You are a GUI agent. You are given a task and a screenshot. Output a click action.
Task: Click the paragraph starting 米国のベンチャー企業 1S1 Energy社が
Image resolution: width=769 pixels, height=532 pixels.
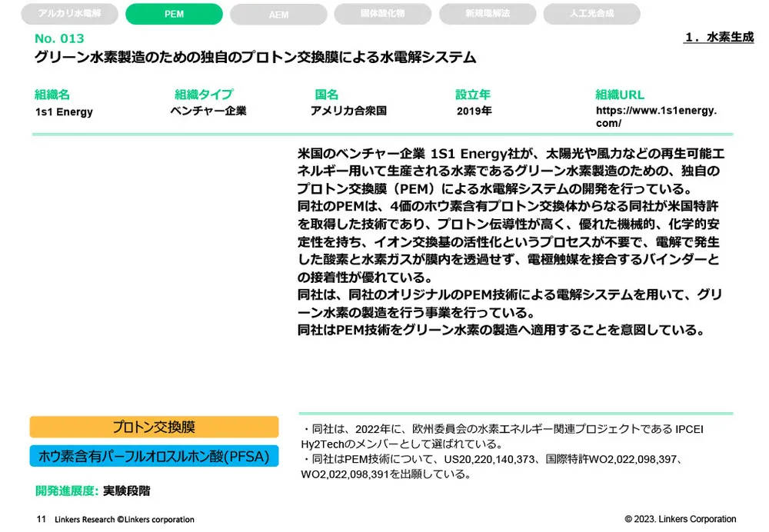click(510, 171)
